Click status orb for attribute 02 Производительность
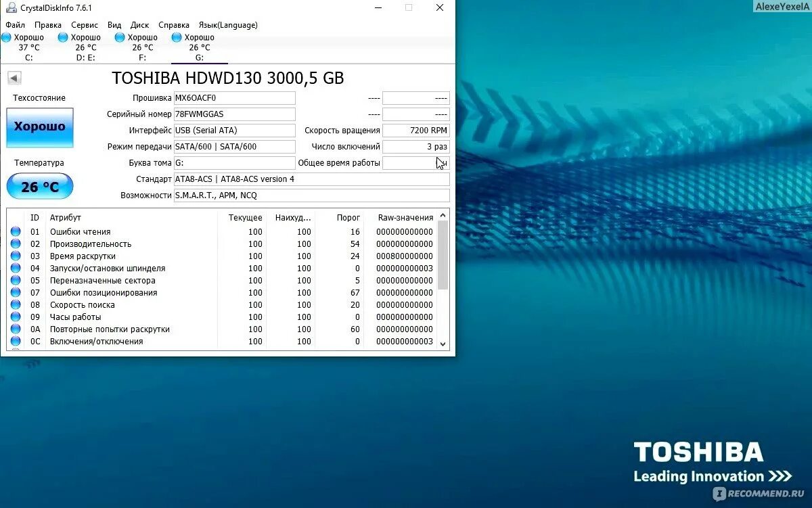The height and width of the screenshot is (508, 812). tap(16, 244)
